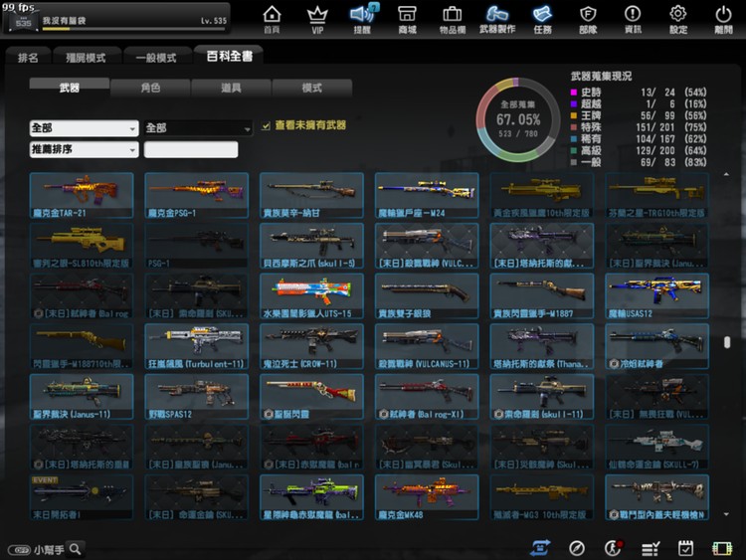Click the compass icon in bottom bar

[x=577, y=548]
